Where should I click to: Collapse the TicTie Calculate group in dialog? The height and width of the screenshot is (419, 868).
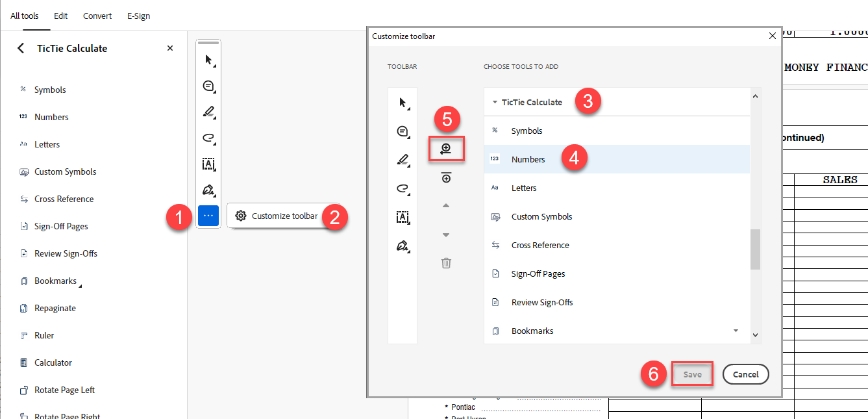point(495,102)
